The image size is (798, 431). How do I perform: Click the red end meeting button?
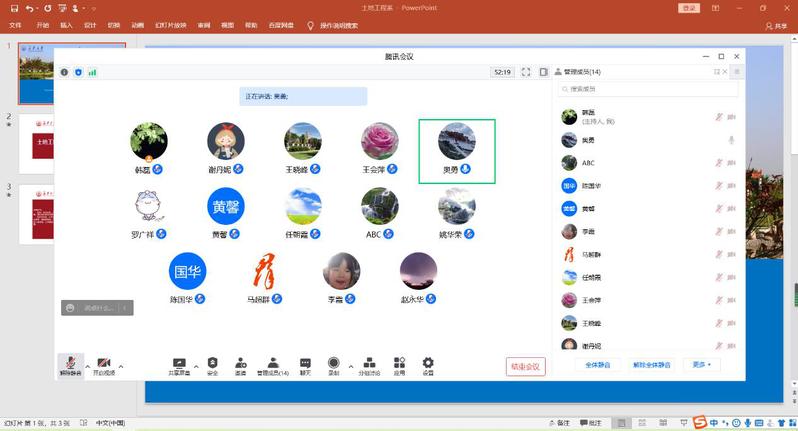tap(526, 366)
